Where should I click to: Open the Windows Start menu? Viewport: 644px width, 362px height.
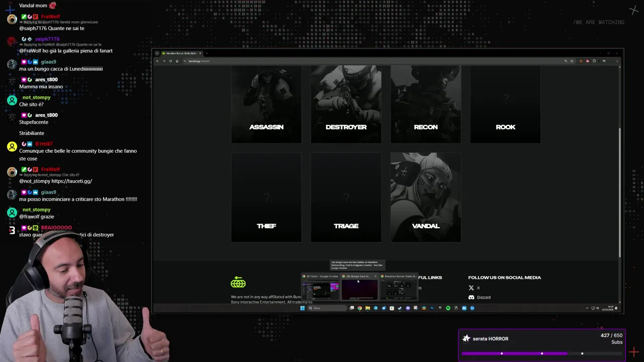point(302,308)
